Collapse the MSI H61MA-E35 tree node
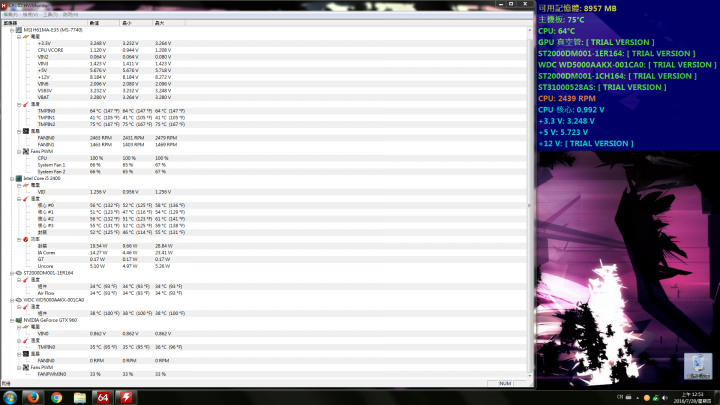 pos(12,30)
